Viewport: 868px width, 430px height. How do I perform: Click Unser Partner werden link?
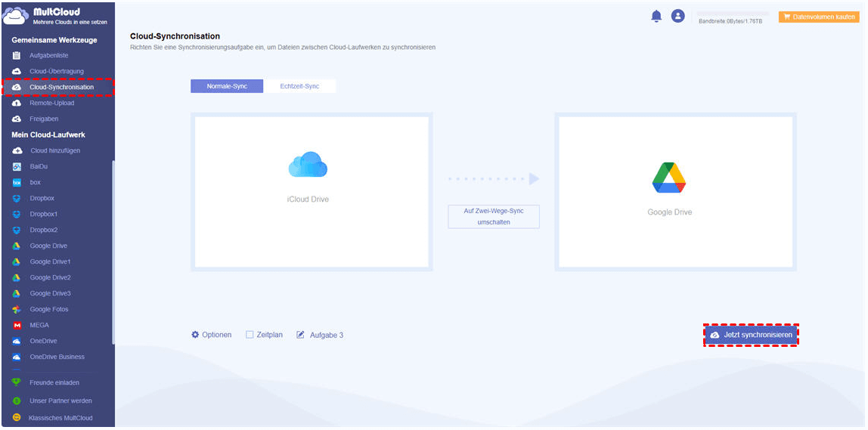click(x=61, y=401)
